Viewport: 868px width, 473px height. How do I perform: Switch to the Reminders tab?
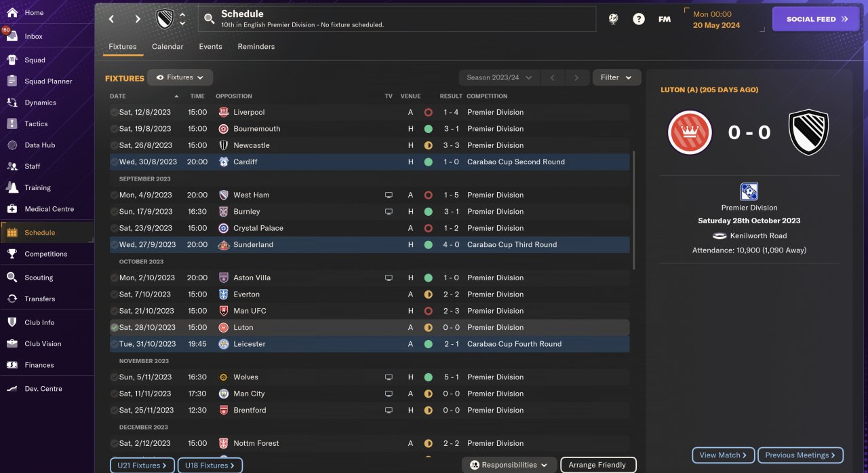[x=256, y=47]
